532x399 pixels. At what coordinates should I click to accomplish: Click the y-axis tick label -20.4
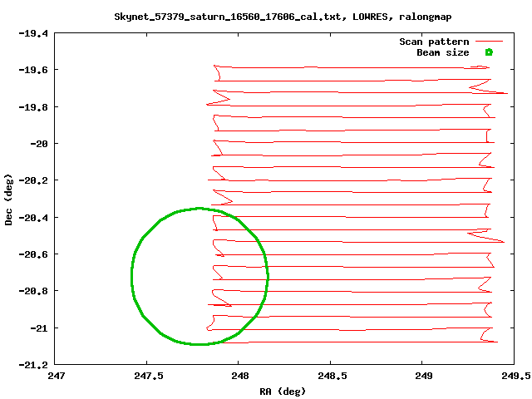pyautogui.click(x=33, y=218)
